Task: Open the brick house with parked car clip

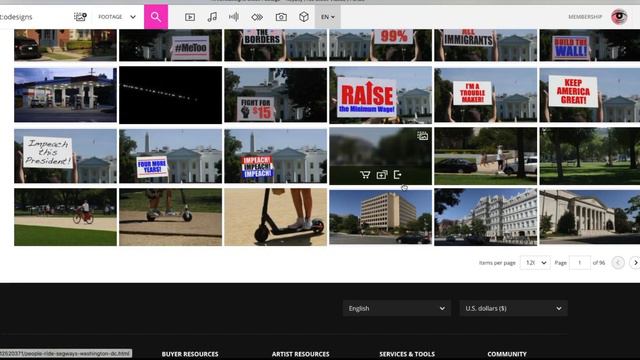Action: coord(65,45)
